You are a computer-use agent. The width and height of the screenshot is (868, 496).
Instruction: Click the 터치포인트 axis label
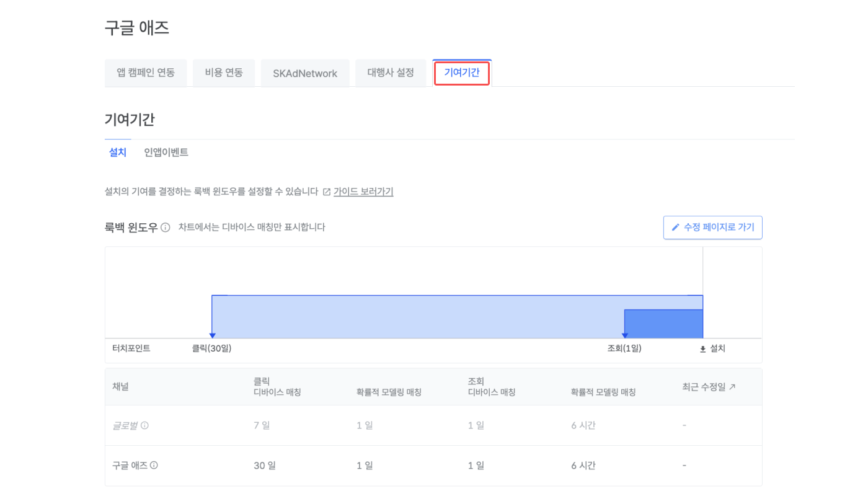131,348
